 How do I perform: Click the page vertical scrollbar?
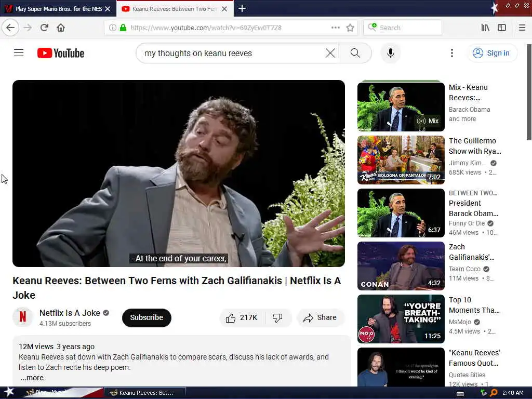click(x=529, y=91)
